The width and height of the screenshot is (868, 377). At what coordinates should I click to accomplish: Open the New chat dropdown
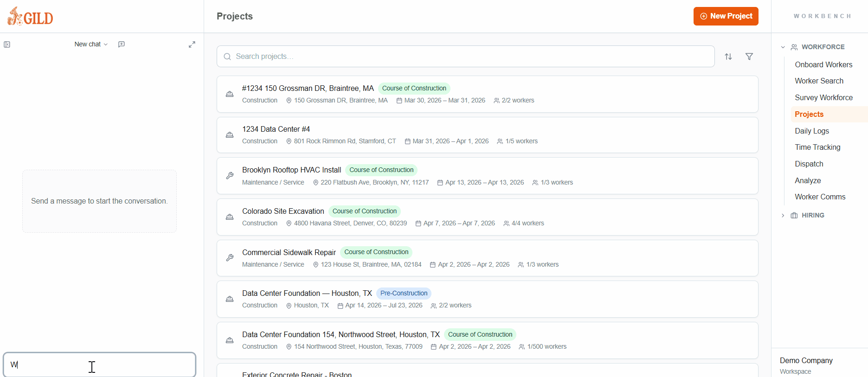[91, 45]
